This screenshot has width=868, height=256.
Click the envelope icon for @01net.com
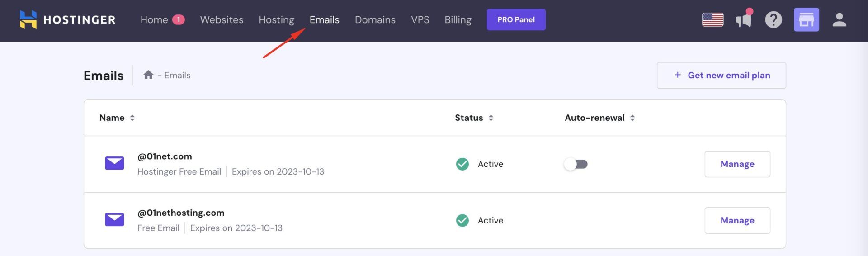pyautogui.click(x=114, y=163)
